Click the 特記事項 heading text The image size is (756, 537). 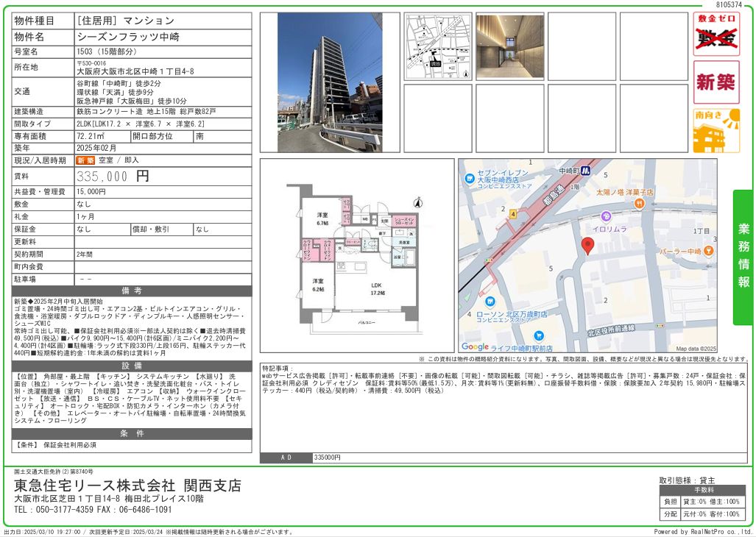(278, 369)
